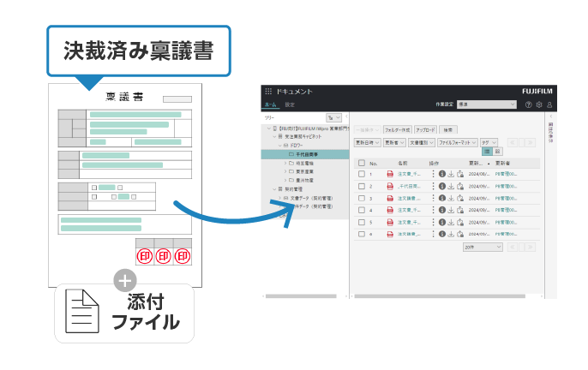The width and height of the screenshot is (588, 370).
Task: Open the app launcher grid beside ドキュメント
Action: (x=268, y=91)
